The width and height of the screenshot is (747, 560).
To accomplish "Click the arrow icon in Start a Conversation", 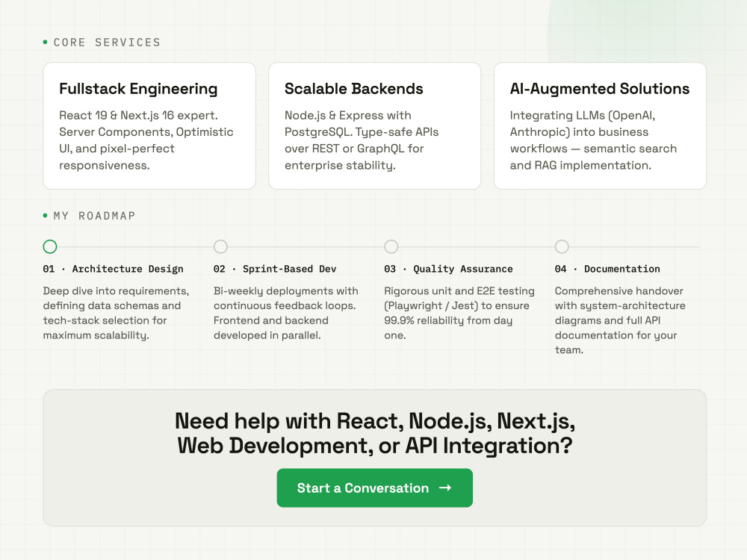I will click(445, 488).
